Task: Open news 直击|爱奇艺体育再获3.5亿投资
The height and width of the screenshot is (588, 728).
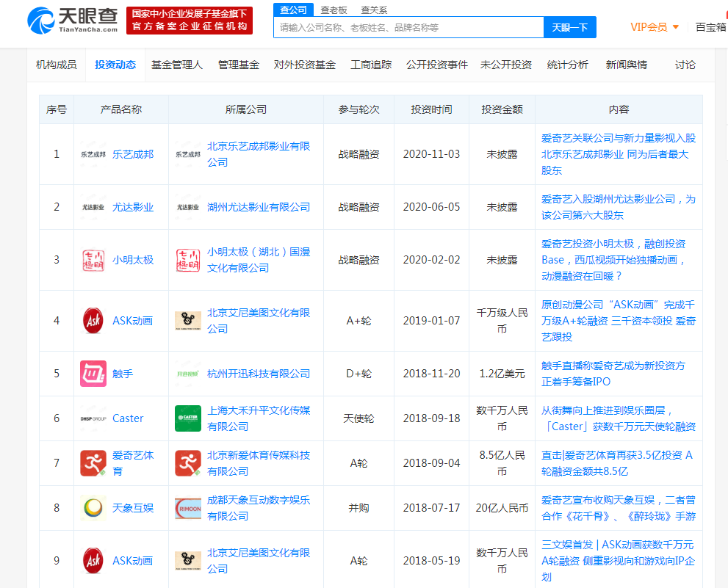Action: click(x=617, y=463)
